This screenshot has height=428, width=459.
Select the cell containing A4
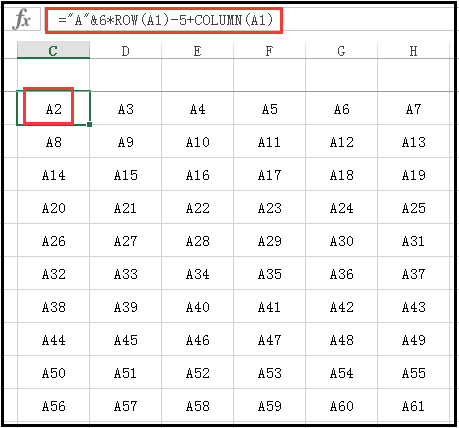tap(197, 108)
